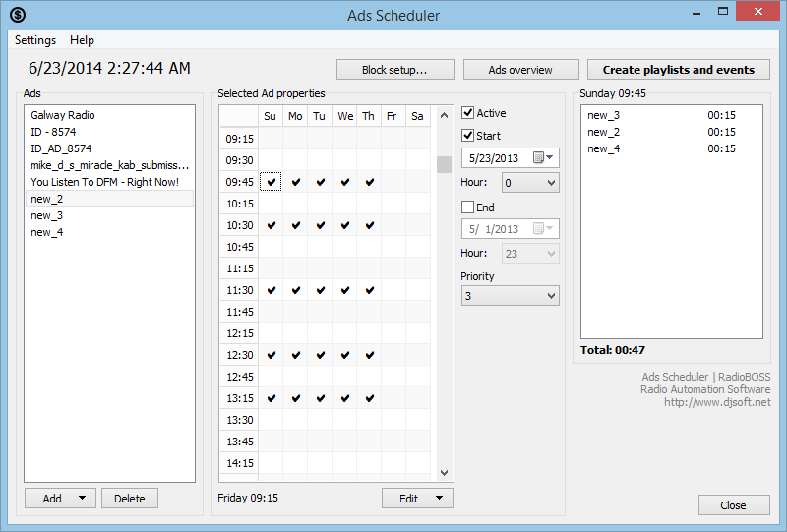Minimize the Ads Scheduler window
Viewport: 787px width, 532px height.
point(696,12)
